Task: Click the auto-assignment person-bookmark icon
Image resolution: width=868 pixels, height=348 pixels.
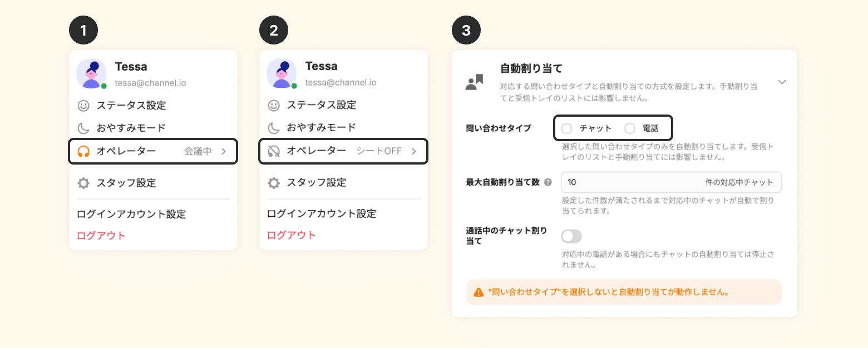Action: (474, 82)
